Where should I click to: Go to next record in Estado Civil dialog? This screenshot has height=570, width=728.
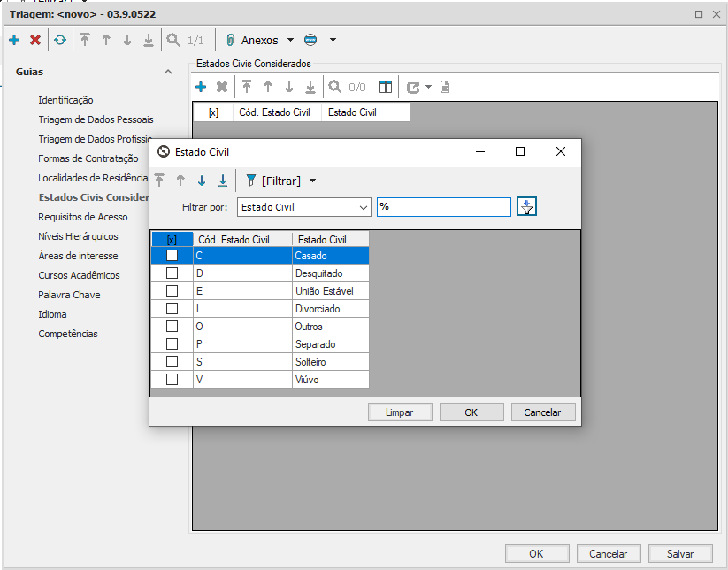(x=202, y=181)
